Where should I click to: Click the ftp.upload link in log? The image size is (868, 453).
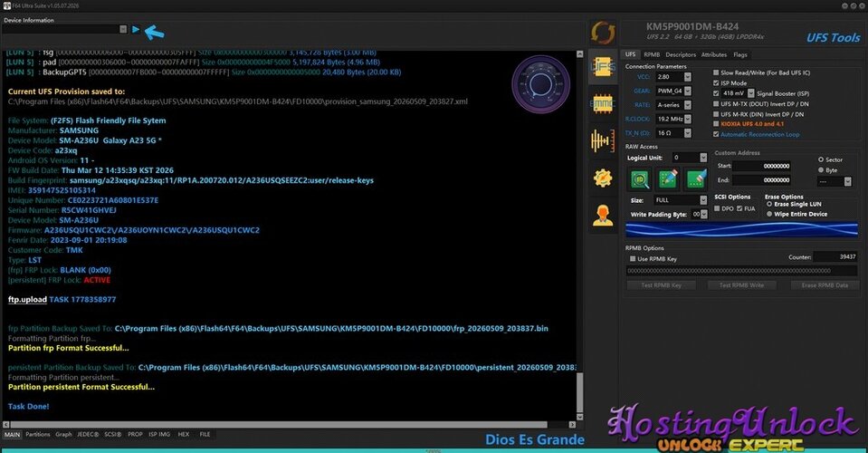coord(27,300)
